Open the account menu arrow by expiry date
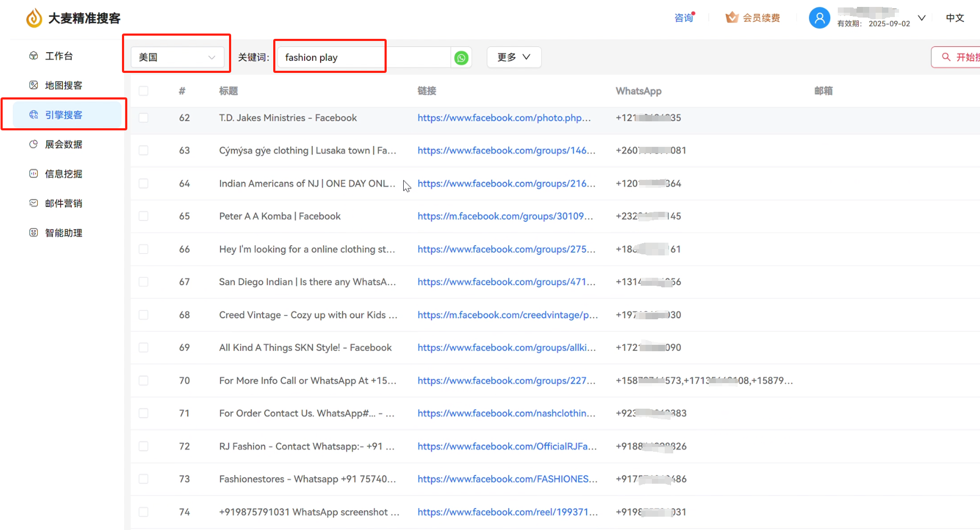The height and width of the screenshot is (530, 980). [921, 18]
